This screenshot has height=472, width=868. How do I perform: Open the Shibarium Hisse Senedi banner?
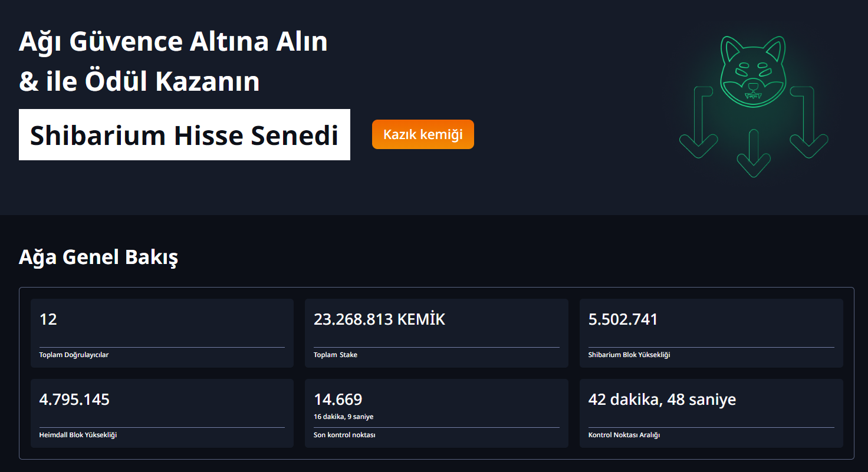click(x=185, y=134)
